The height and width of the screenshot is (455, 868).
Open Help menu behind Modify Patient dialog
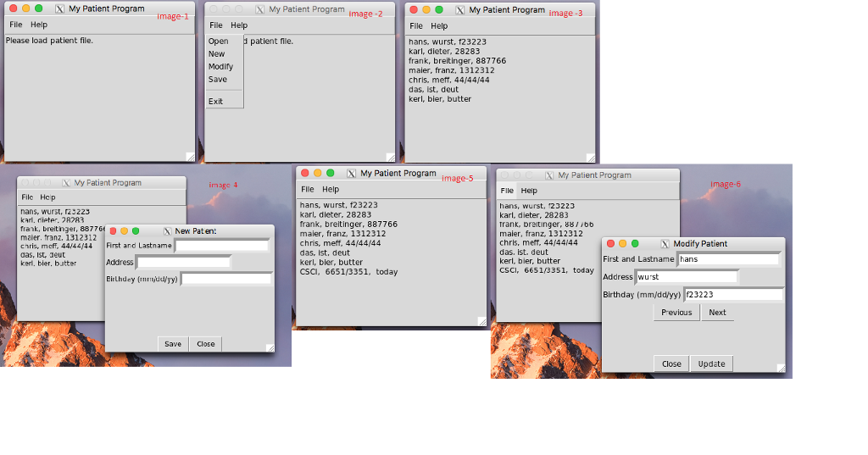(529, 191)
